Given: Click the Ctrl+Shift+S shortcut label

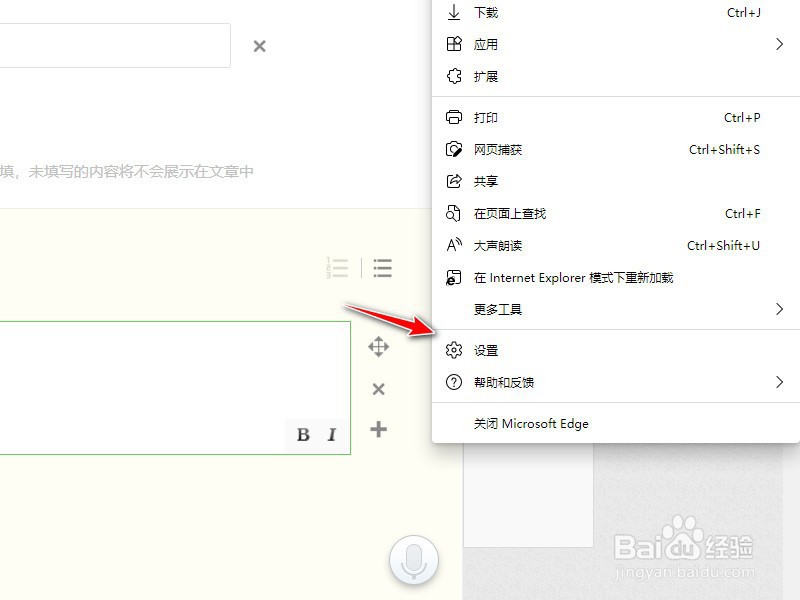Looking at the screenshot, I should point(724,149).
